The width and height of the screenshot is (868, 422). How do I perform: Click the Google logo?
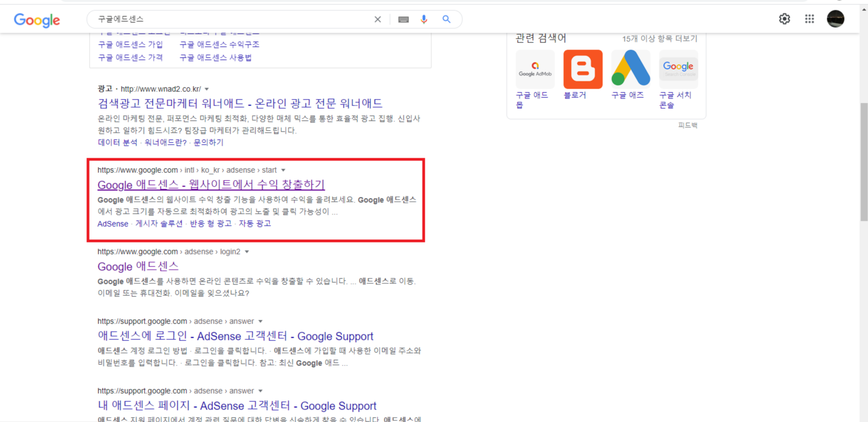tap(37, 20)
